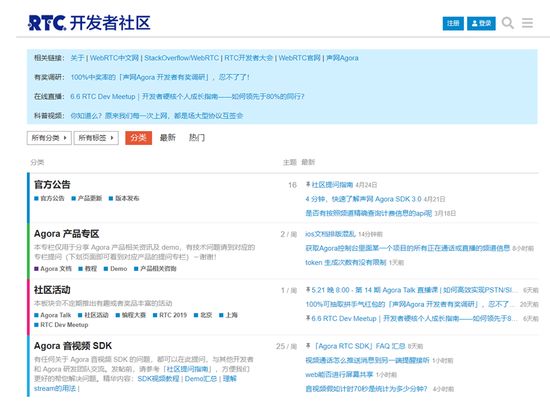Select the 分类 tab
This screenshot has height=416, width=550.
point(139,138)
